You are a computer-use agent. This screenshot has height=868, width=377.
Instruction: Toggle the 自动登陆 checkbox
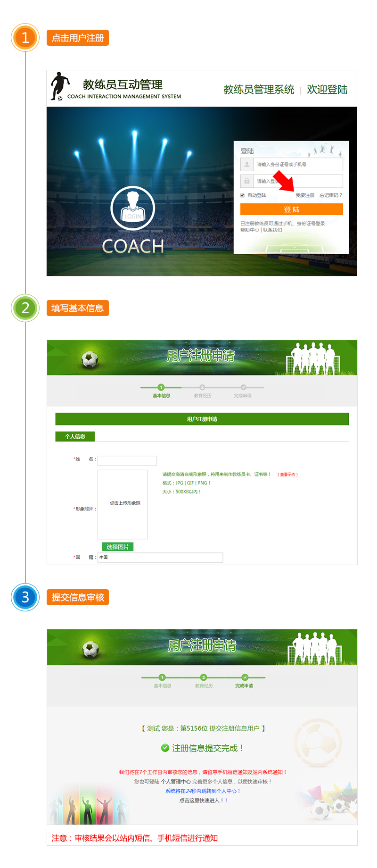(x=242, y=195)
